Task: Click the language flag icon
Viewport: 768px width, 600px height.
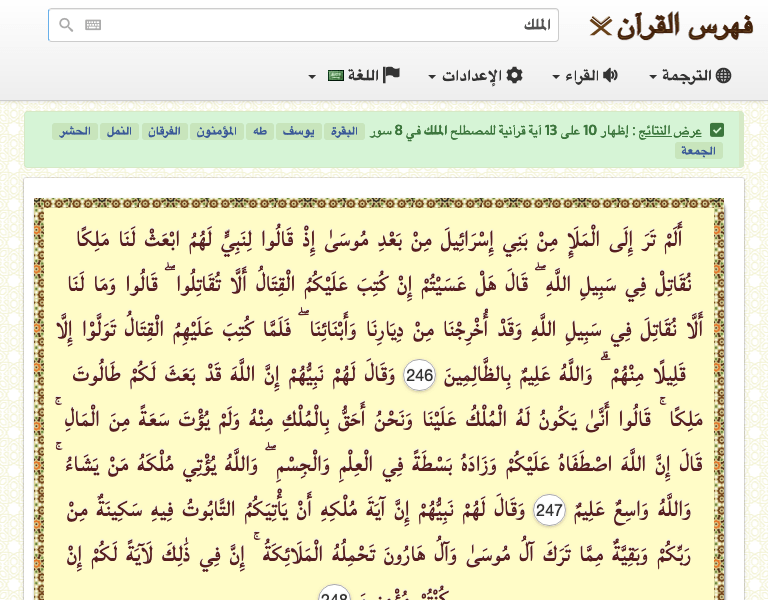Action: click(x=392, y=76)
